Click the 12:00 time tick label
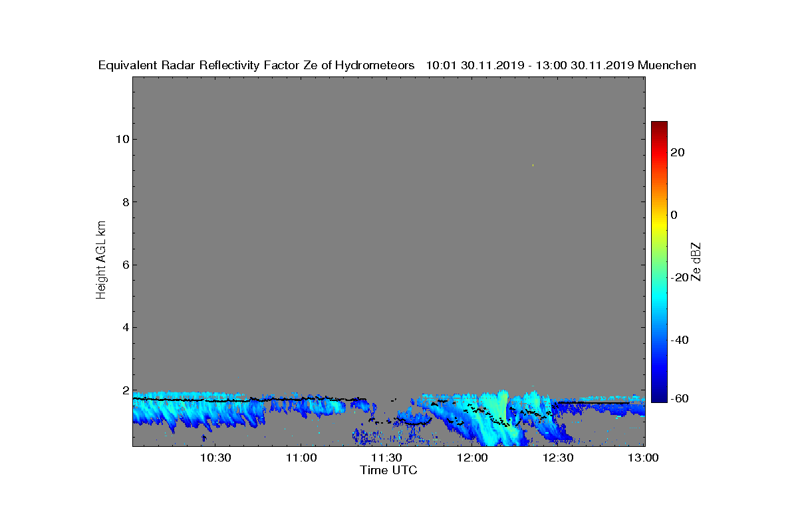The width and height of the screenshot is (798, 532). pyautogui.click(x=472, y=458)
